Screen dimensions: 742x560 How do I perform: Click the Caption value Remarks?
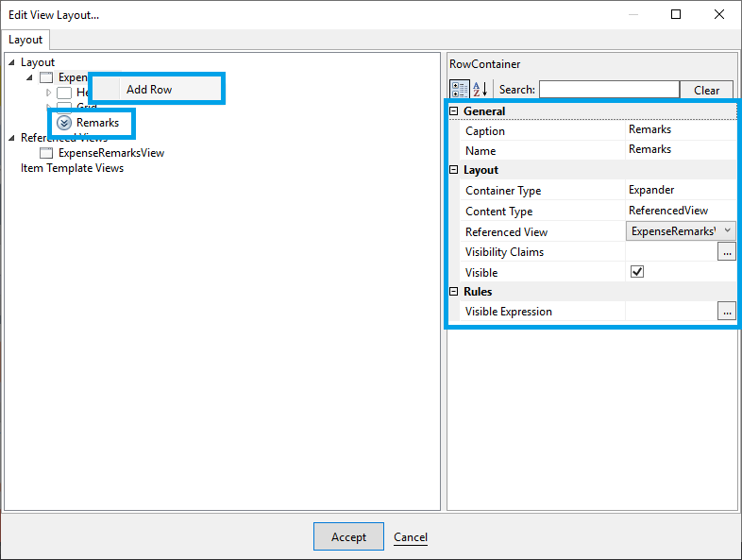pos(649,129)
